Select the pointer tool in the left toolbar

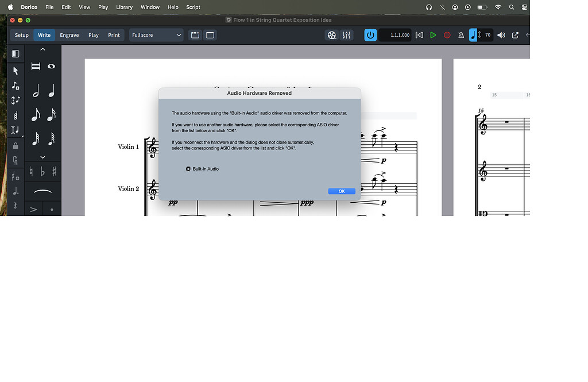coord(16,71)
